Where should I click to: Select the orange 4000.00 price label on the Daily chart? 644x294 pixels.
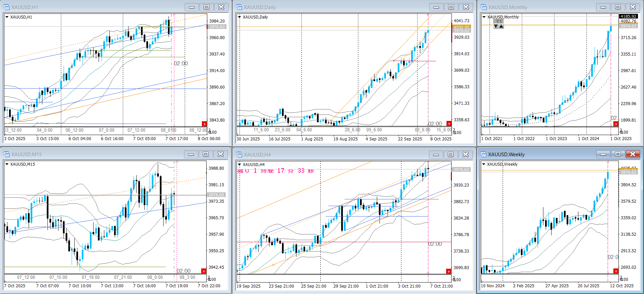tap(461, 27)
